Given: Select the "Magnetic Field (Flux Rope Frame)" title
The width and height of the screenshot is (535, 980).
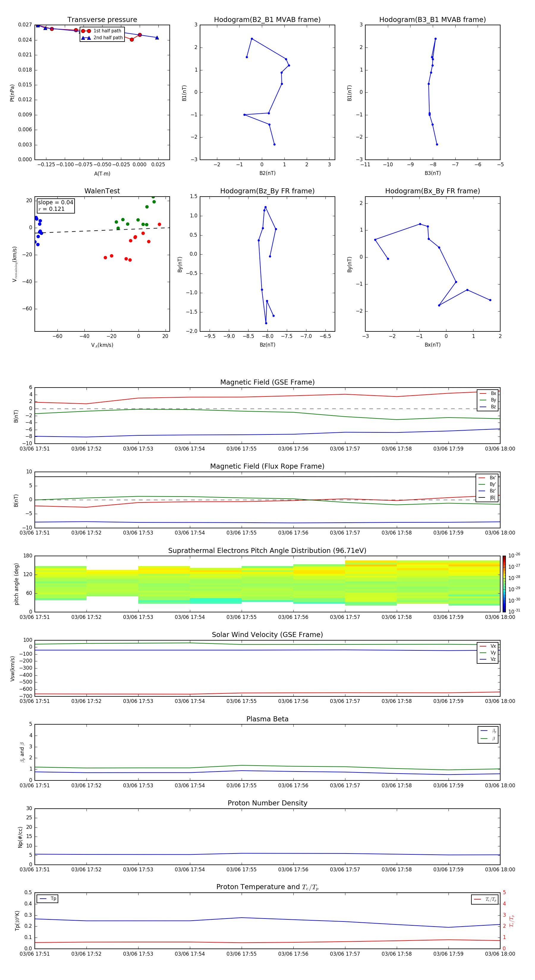Looking at the screenshot, I should [x=267, y=467].
